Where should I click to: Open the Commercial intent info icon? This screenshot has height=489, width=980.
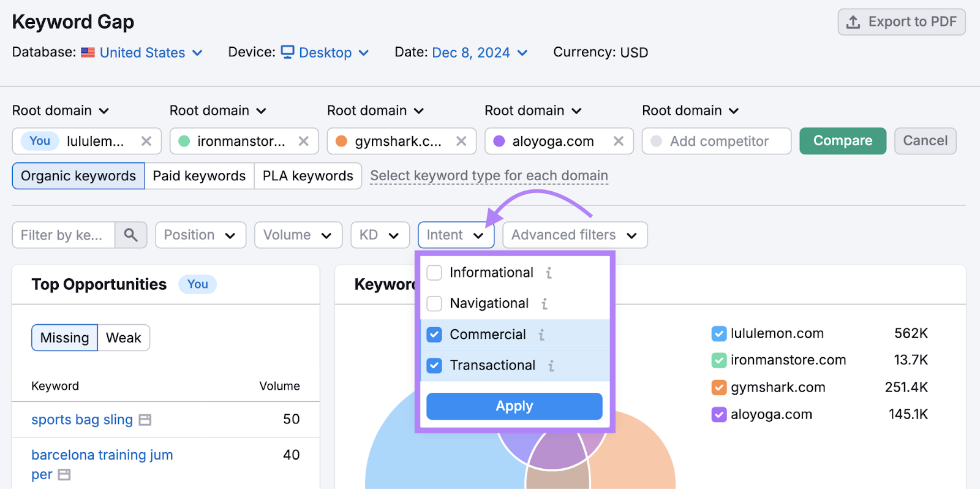tap(541, 335)
